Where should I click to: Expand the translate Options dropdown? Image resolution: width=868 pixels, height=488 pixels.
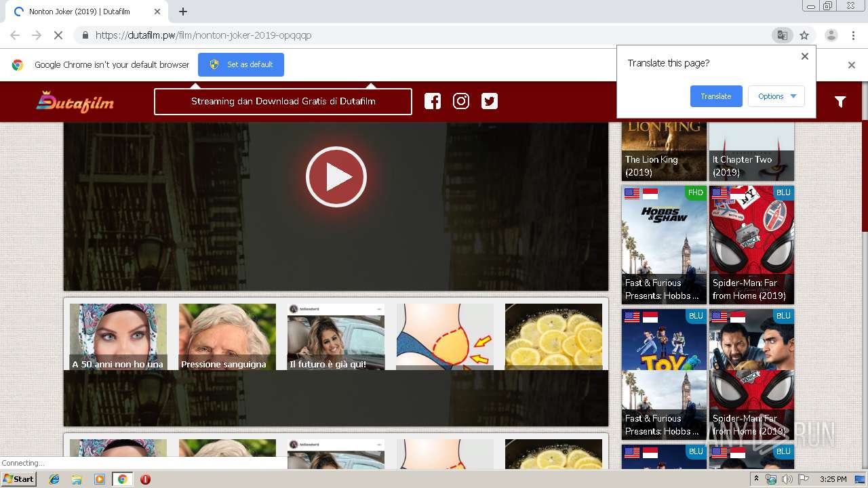point(776,96)
